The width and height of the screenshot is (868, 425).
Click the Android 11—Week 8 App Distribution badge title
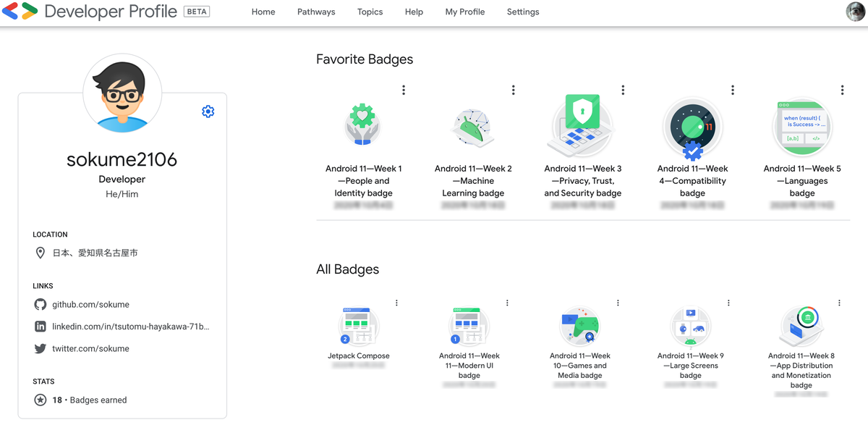point(801,371)
